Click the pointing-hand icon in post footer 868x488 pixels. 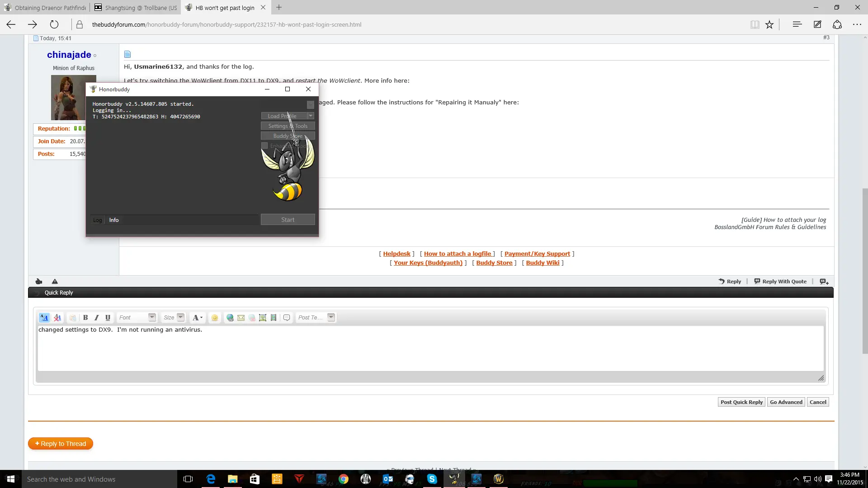pyautogui.click(x=39, y=282)
